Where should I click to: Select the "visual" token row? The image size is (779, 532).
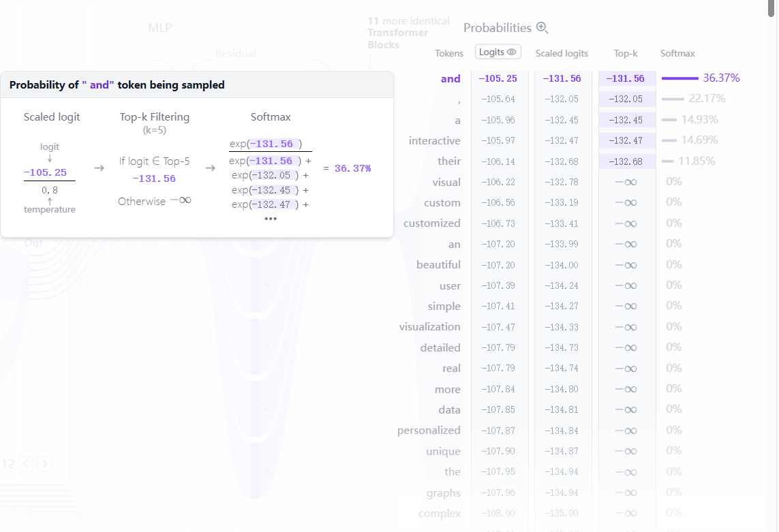click(446, 183)
